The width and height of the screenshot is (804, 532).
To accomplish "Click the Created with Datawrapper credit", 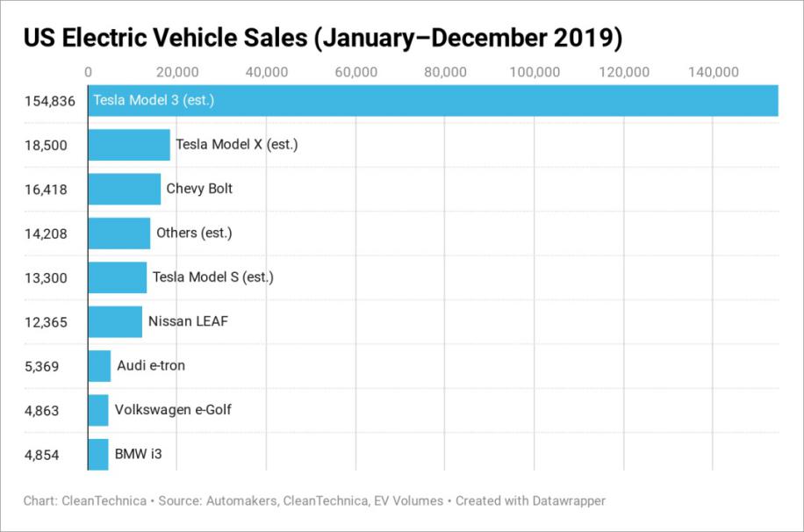I will pos(531,500).
